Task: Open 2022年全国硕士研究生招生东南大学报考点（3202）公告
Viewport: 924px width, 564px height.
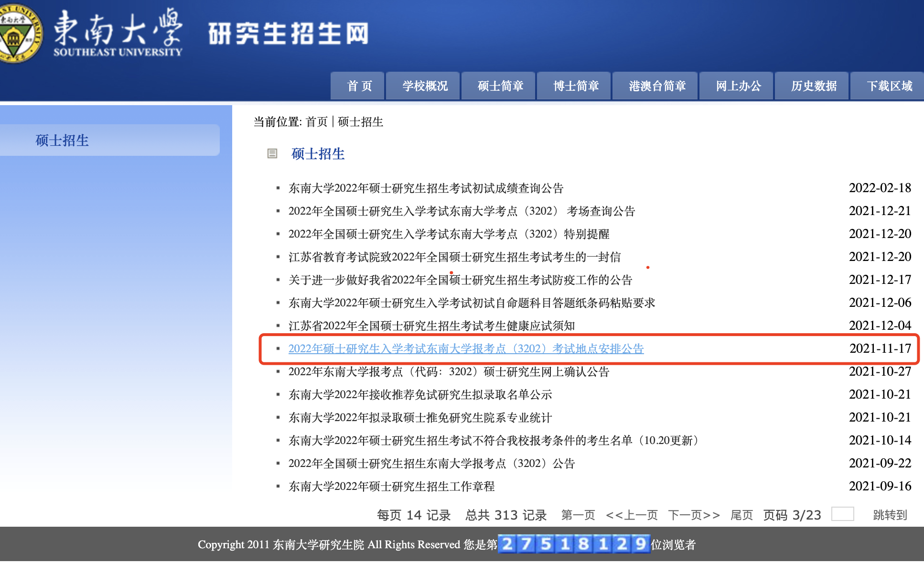Action: pos(431,464)
